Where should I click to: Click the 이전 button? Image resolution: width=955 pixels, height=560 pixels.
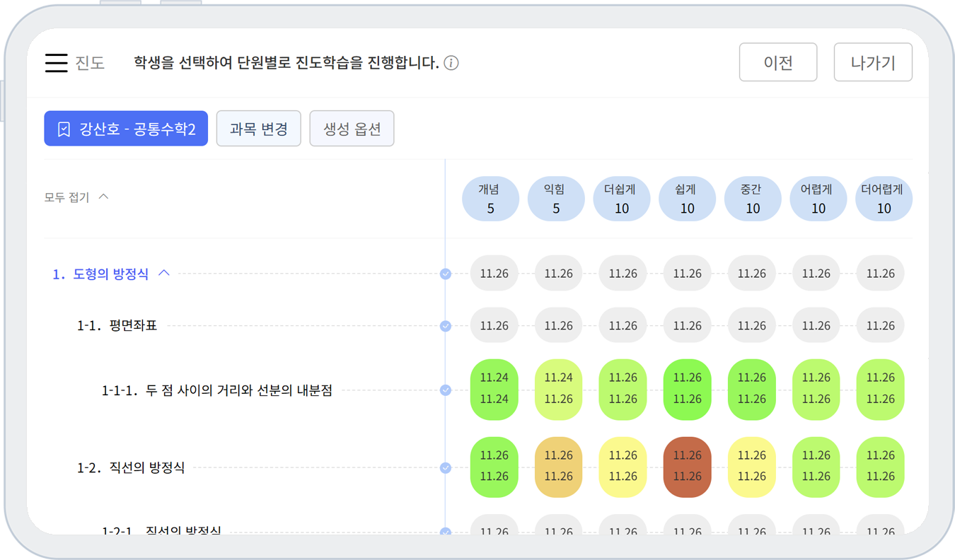[778, 62]
